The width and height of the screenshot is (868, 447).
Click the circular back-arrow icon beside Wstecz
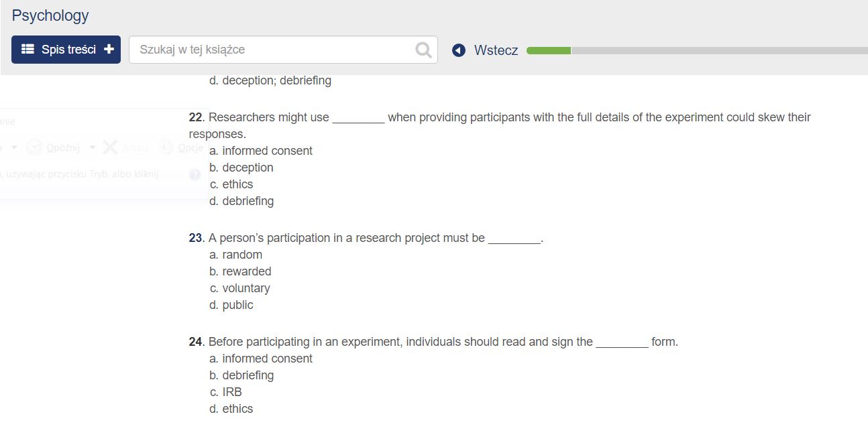click(457, 50)
